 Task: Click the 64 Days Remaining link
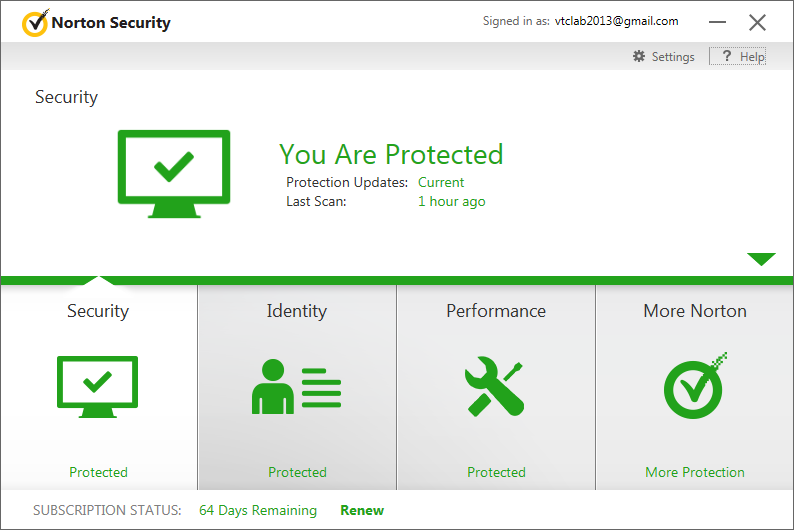click(258, 510)
